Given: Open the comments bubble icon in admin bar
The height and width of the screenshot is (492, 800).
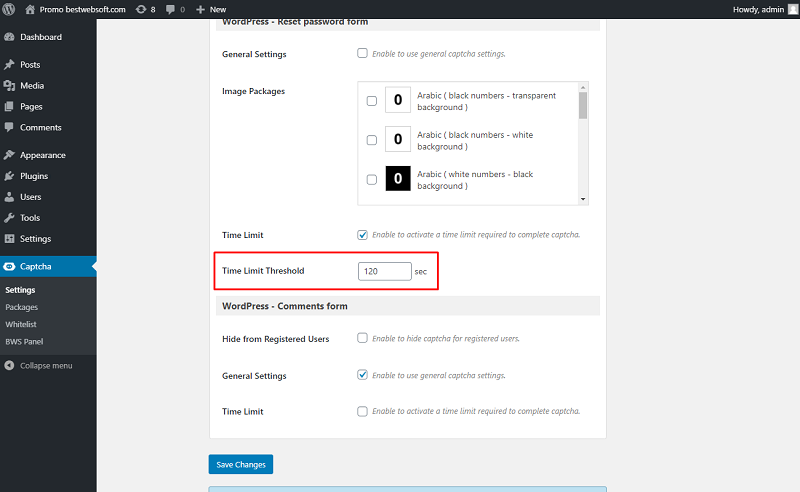Looking at the screenshot, I should [170, 9].
